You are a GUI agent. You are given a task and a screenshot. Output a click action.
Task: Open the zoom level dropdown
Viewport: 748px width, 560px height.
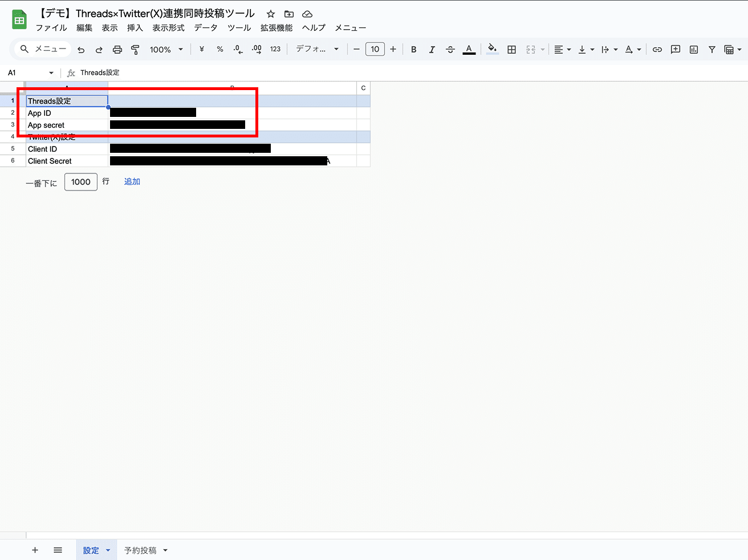[x=166, y=50]
